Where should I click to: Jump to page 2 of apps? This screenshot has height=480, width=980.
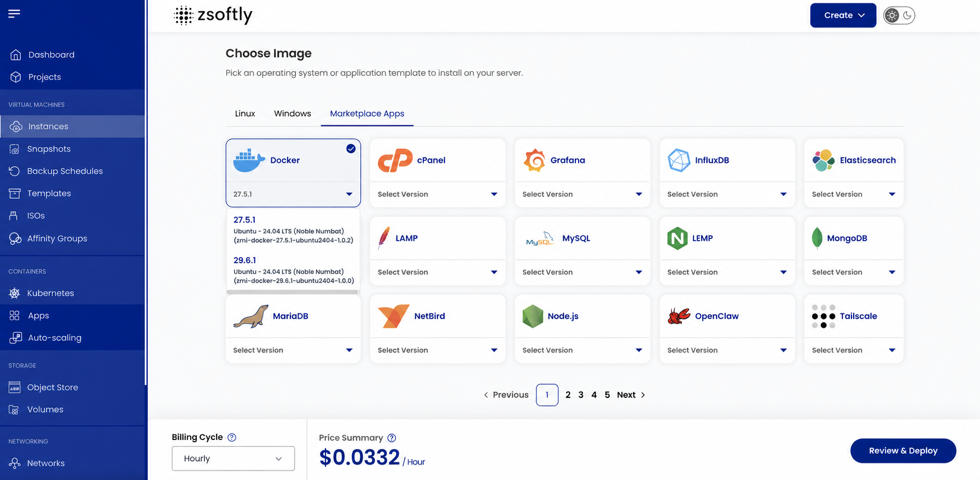coord(568,395)
